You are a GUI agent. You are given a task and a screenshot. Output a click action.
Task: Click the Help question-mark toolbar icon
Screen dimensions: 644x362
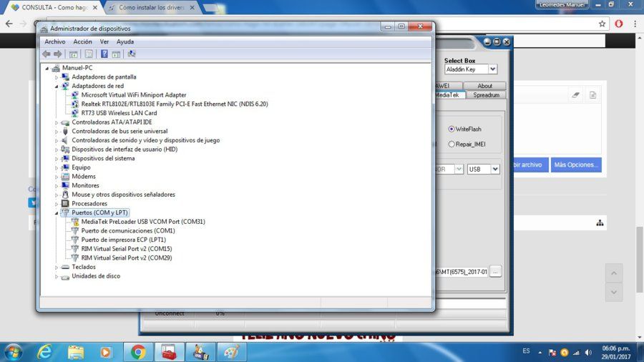[104, 54]
